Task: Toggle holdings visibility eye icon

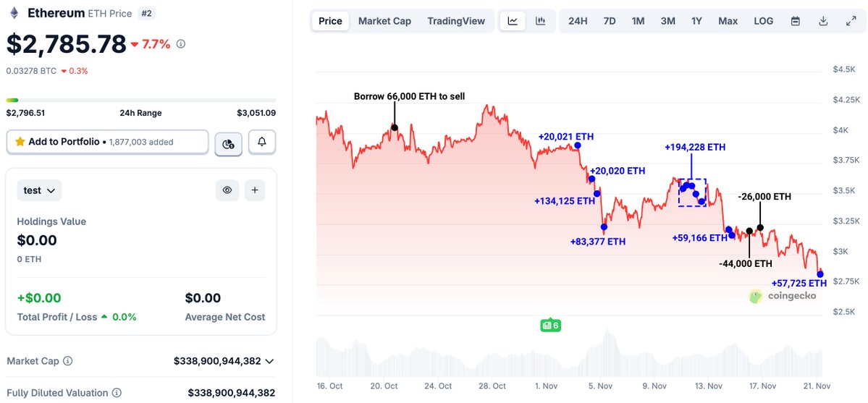Action: [227, 190]
